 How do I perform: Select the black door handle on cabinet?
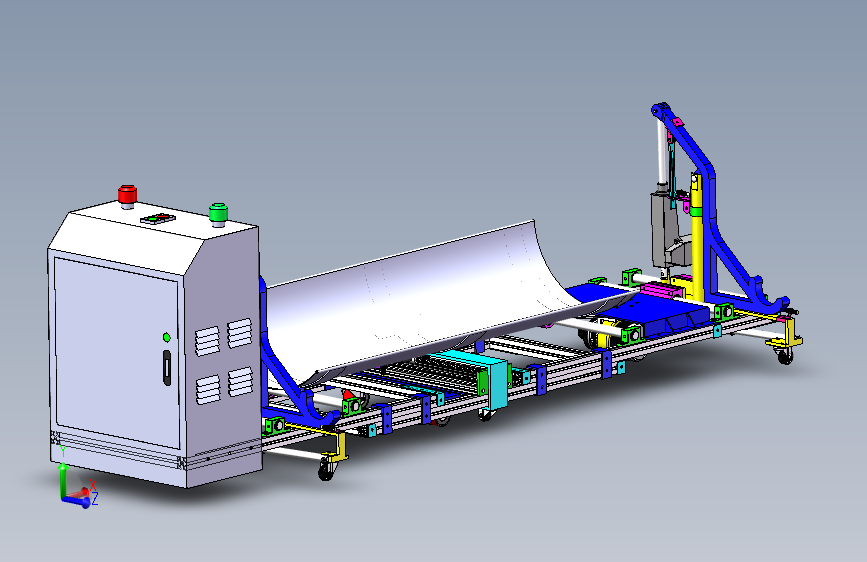click(x=167, y=367)
